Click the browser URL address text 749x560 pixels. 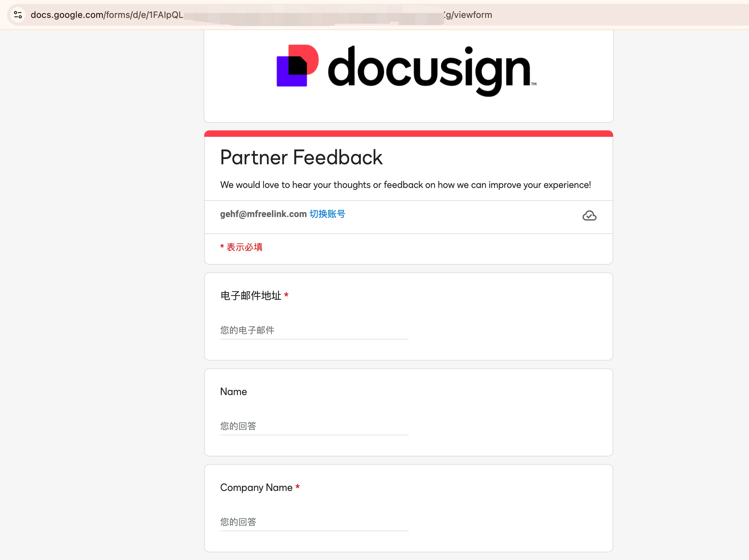click(261, 15)
